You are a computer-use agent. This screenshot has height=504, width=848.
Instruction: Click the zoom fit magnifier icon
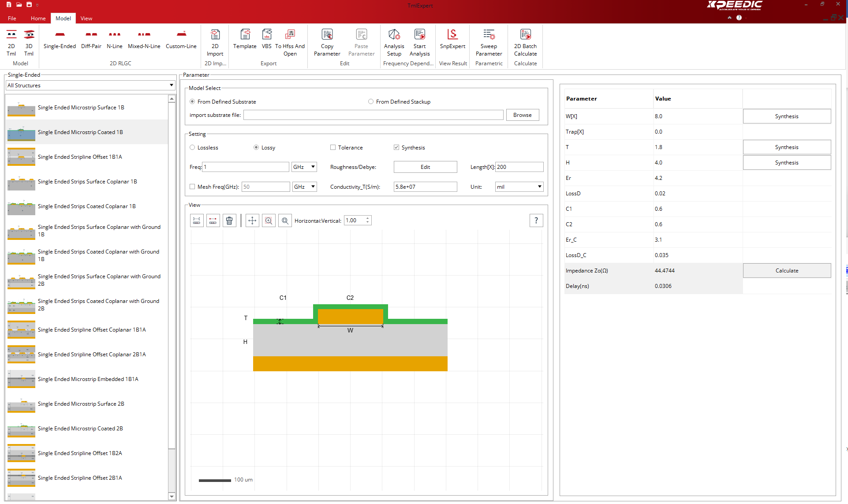pyautogui.click(x=285, y=220)
